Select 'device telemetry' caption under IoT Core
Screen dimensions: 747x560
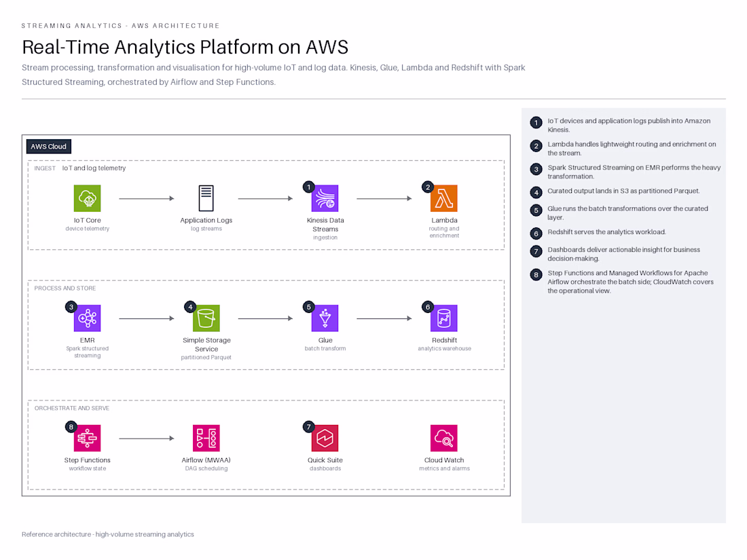point(87,229)
